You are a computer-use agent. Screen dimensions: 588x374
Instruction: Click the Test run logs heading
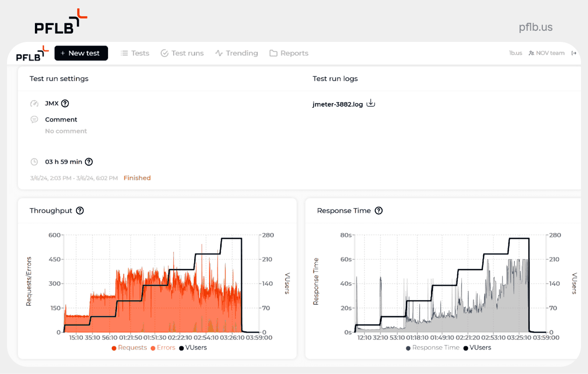(x=335, y=79)
